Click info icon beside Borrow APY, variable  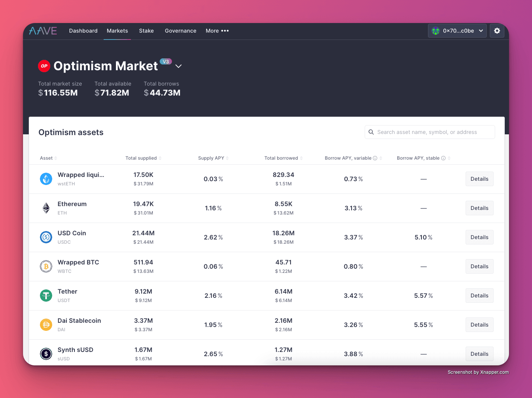point(375,158)
